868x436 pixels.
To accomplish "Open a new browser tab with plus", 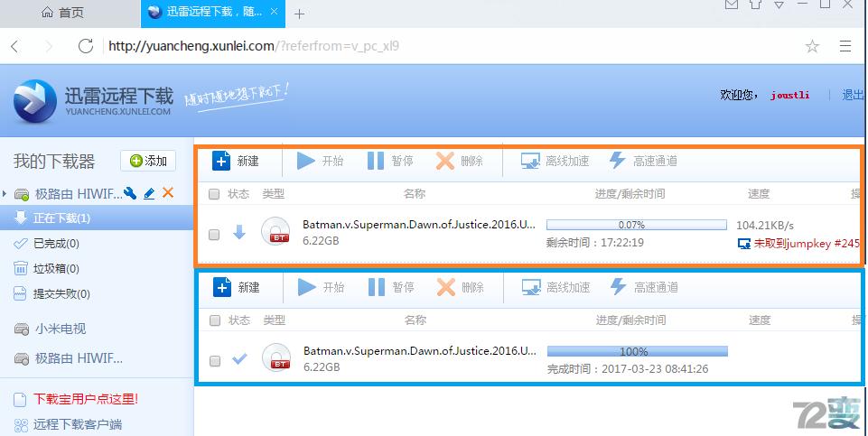I will [x=300, y=14].
